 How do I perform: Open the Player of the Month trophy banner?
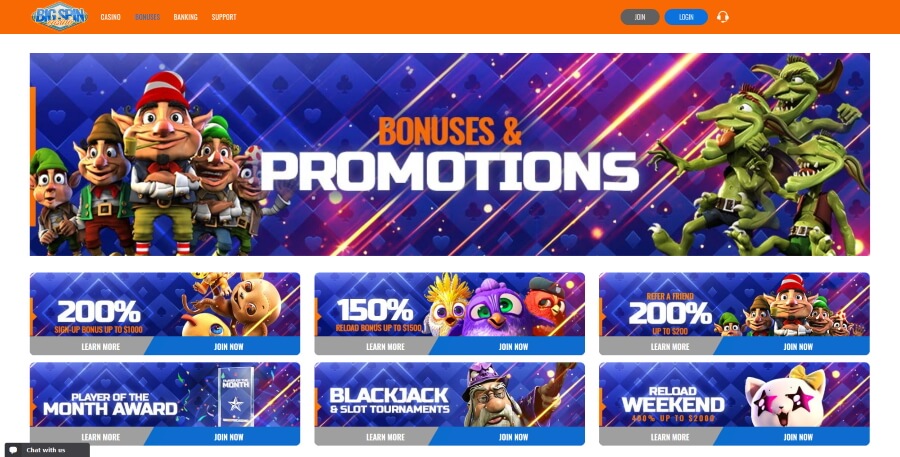coord(165,395)
